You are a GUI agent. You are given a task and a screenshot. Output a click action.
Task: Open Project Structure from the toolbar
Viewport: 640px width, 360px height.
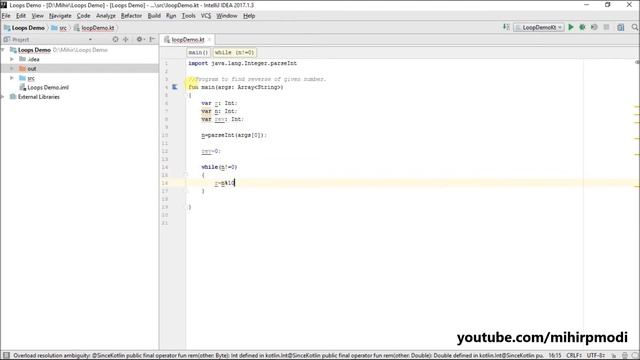click(621, 27)
